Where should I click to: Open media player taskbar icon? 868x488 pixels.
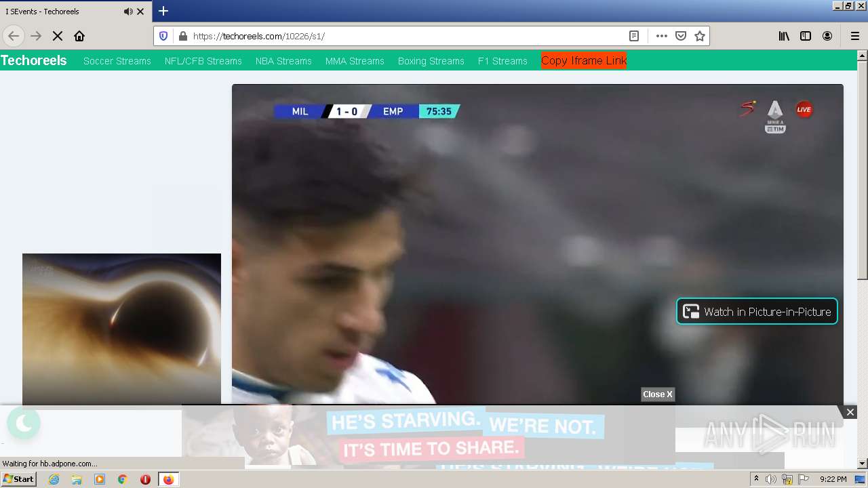click(100, 479)
